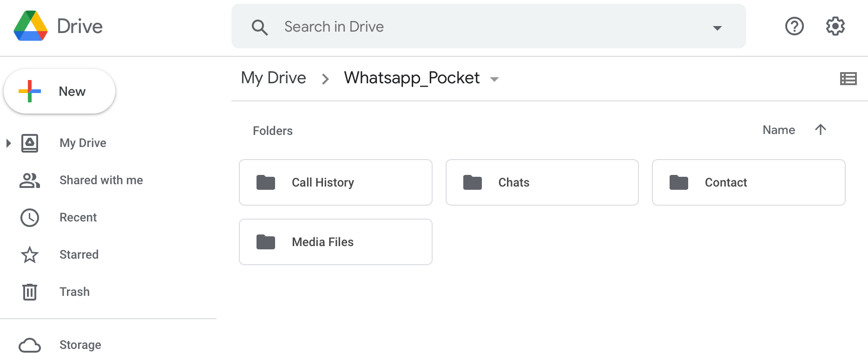Select the Call History folder label
This screenshot has height=361, width=868.
(323, 182)
